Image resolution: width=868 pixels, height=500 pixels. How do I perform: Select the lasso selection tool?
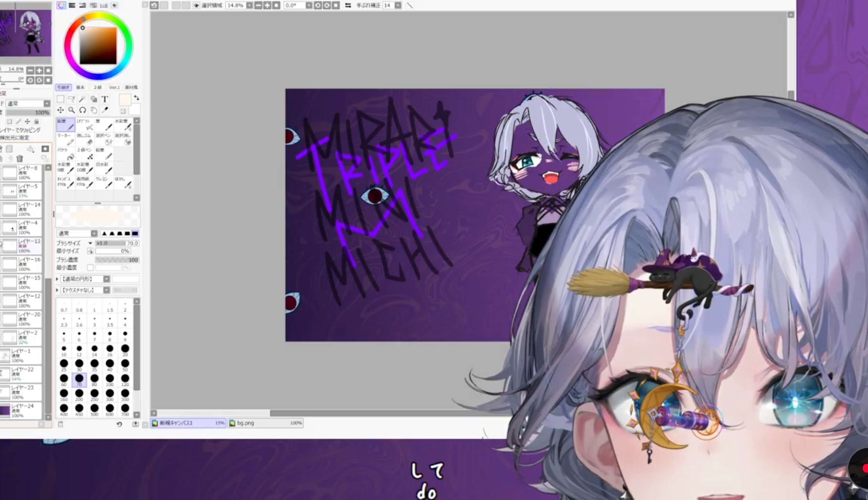71,99
